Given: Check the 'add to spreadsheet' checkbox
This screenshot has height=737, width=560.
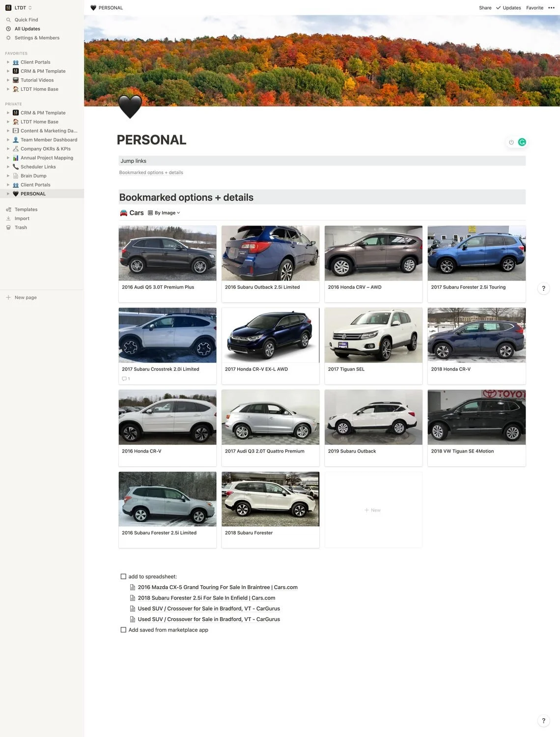Looking at the screenshot, I should [123, 576].
